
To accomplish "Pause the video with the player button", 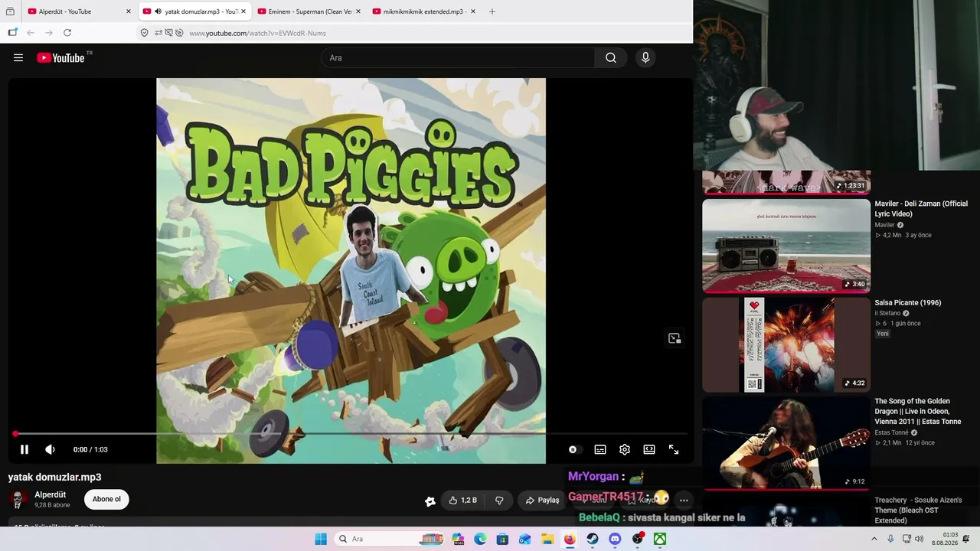I will [24, 450].
